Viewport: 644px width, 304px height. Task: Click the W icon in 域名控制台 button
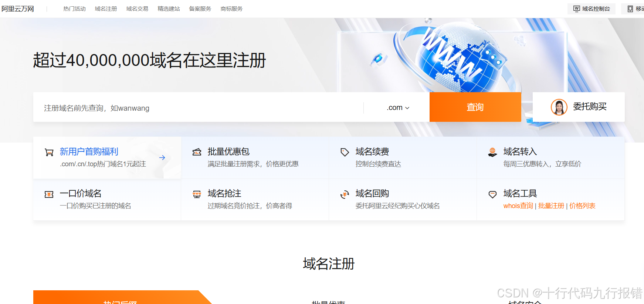pyautogui.click(x=577, y=9)
